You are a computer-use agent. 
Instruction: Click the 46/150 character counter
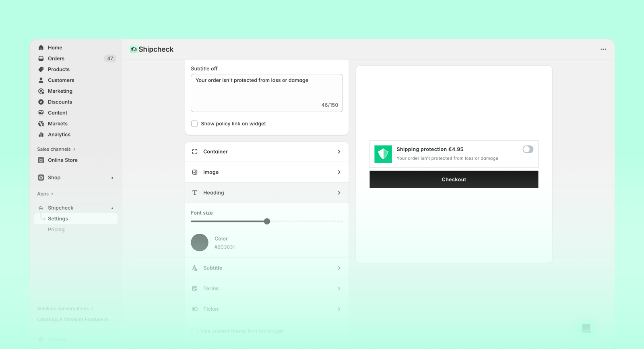pyautogui.click(x=330, y=105)
